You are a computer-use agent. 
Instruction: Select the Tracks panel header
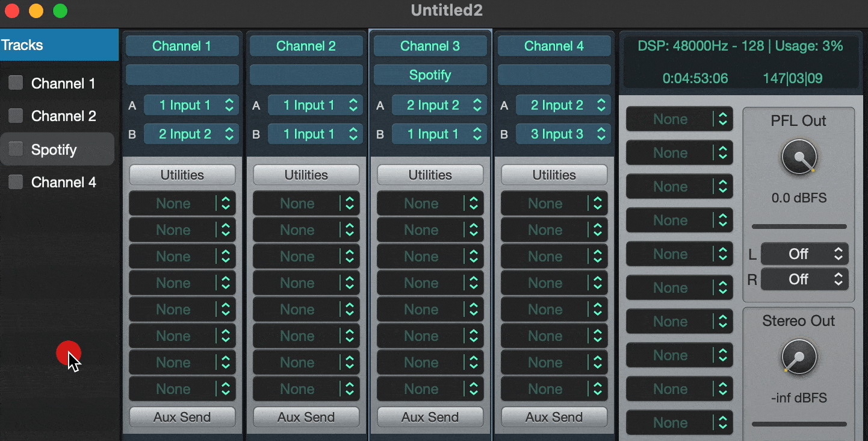click(x=59, y=45)
